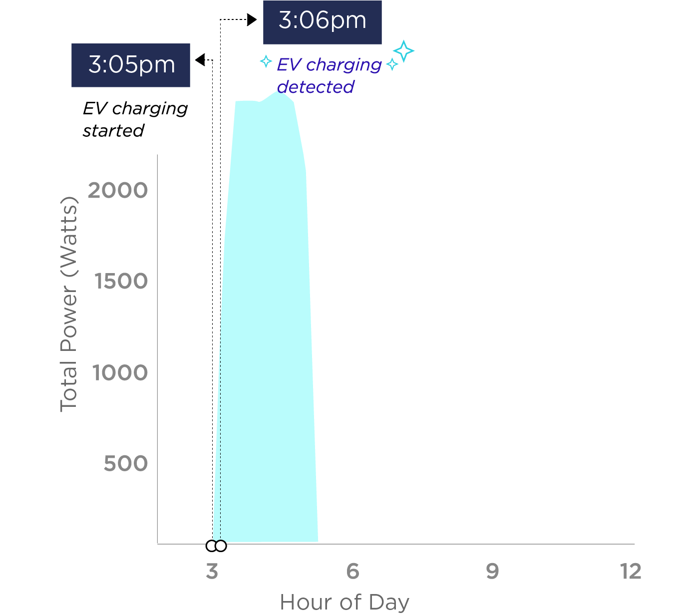Click the 'EV charging detected' text
This screenshot has width=675, height=616.
(330, 75)
